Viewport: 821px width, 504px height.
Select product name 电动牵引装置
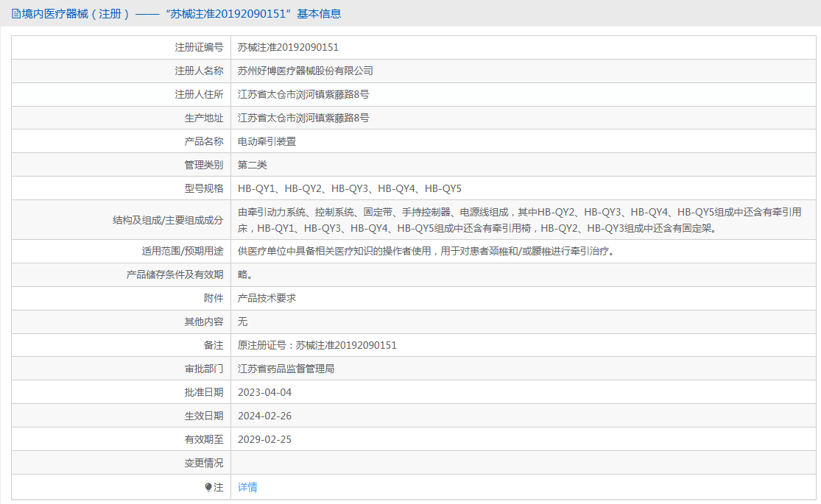[x=267, y=142]
